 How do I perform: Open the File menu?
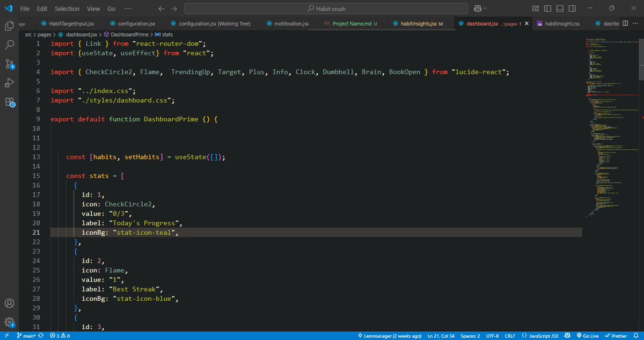tap(25, 9)
